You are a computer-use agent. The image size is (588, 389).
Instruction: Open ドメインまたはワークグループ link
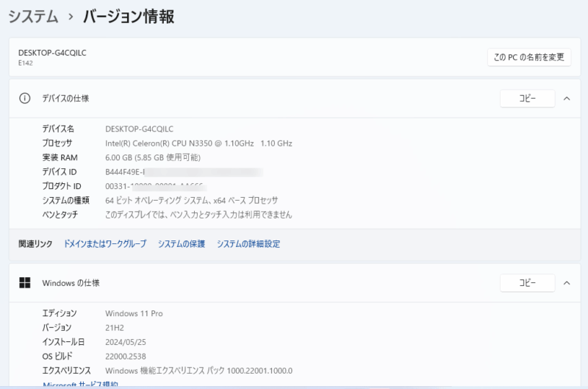105,244
